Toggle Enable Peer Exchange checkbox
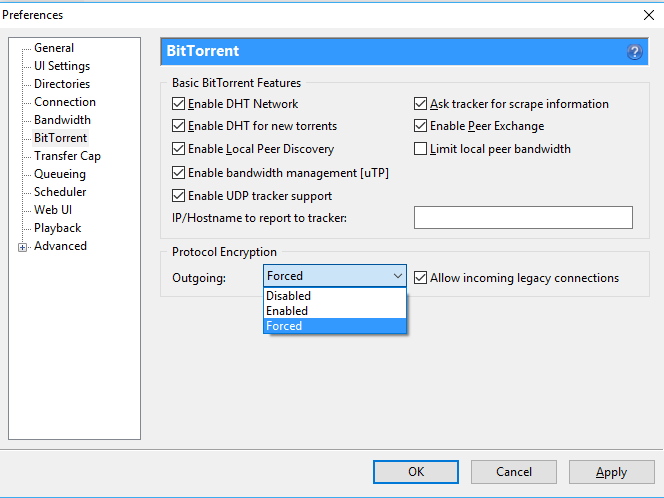Viewport: 664px width, 498px height. coord(420,126)
